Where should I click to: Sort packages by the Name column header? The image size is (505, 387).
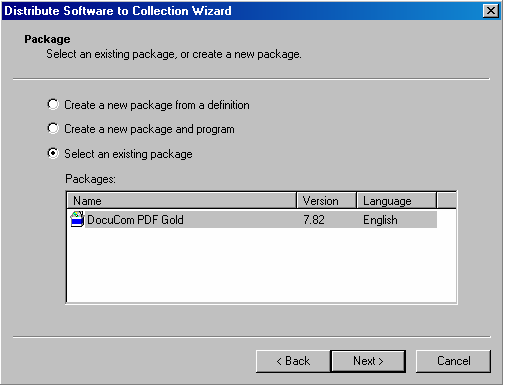coord(182,201)
